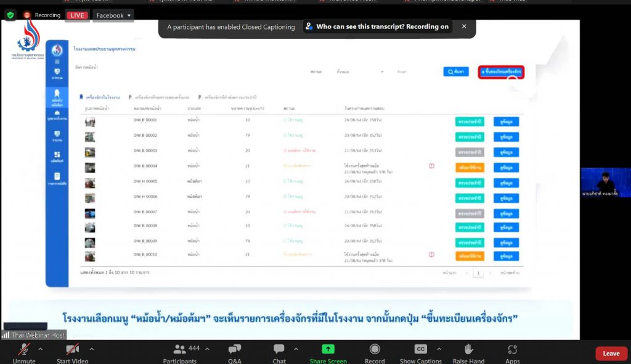Toggle Show Captions
631x364 pixels.
click(420, 350)
